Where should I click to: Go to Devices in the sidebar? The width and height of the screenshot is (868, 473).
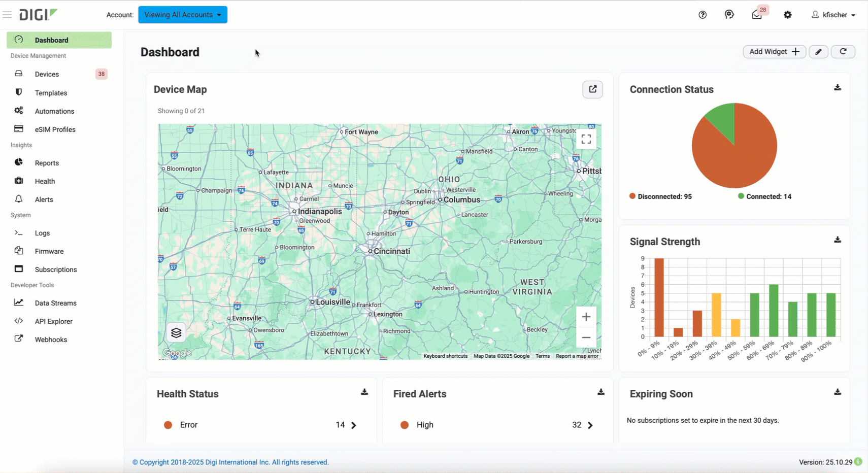pyautogui.click(x=47, y=74)
